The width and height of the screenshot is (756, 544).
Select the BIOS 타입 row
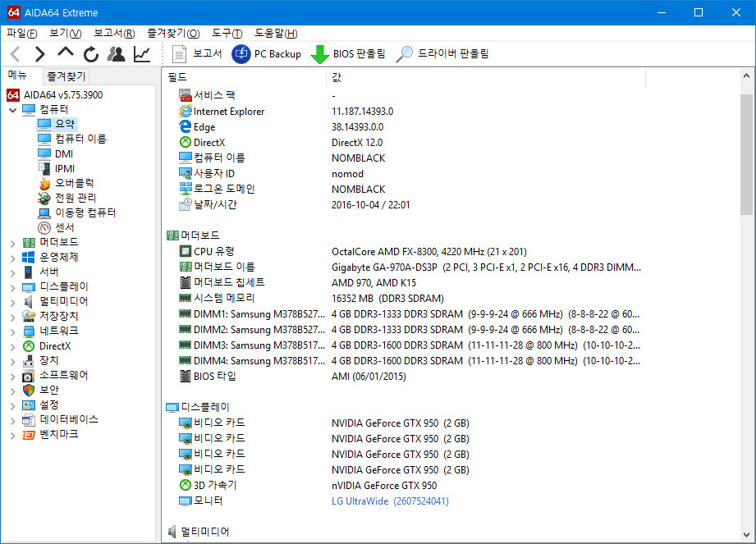404,377
